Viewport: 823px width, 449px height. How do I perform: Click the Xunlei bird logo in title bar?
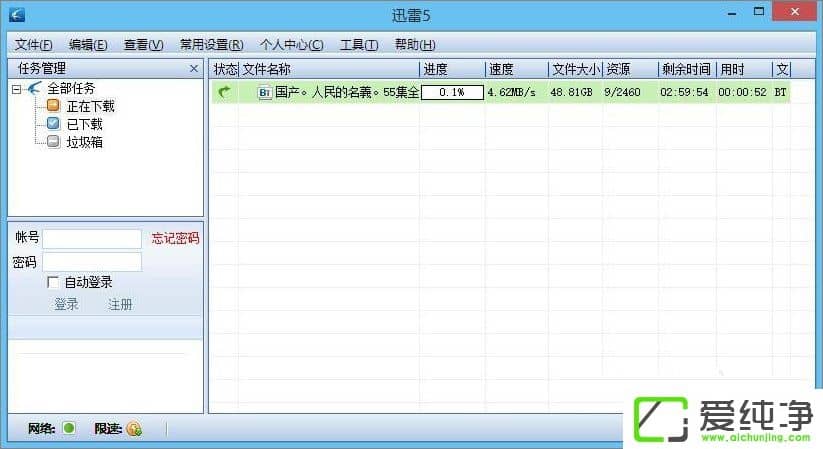click(x=17, y=16)
